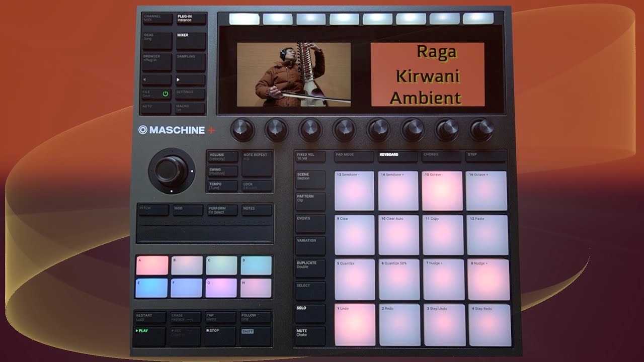The image size is (644, 362).
Task: Hold the SHIFT button
Action: pyautogui.click(x=255, y=336)
